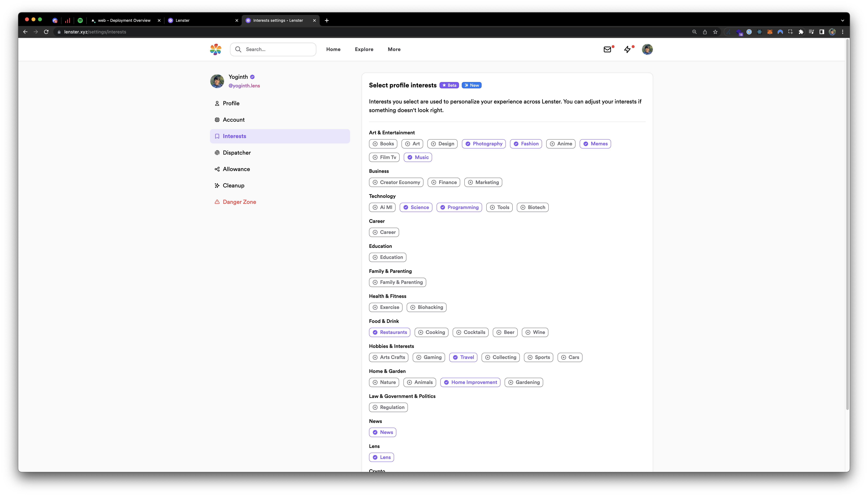
Task: Click the MetaMask fox extension icon
Action: coord(770,32)
